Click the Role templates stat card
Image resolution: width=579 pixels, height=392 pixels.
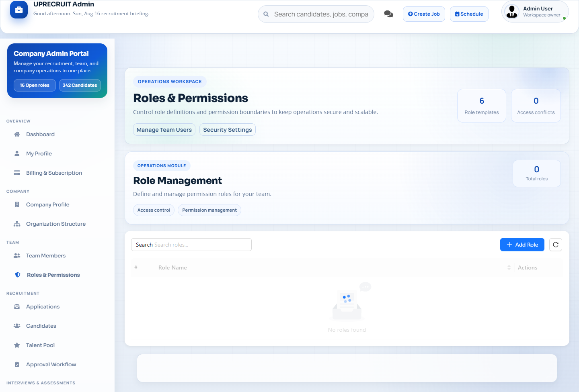click(482, 106)
